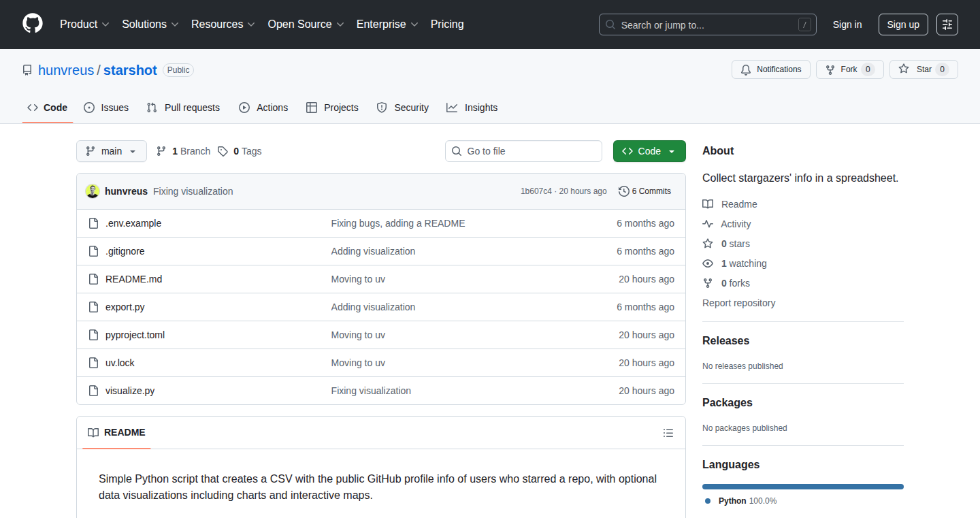980x518 pixels.
Task: Expand the Solutions menu
Action: click(150, 25)
